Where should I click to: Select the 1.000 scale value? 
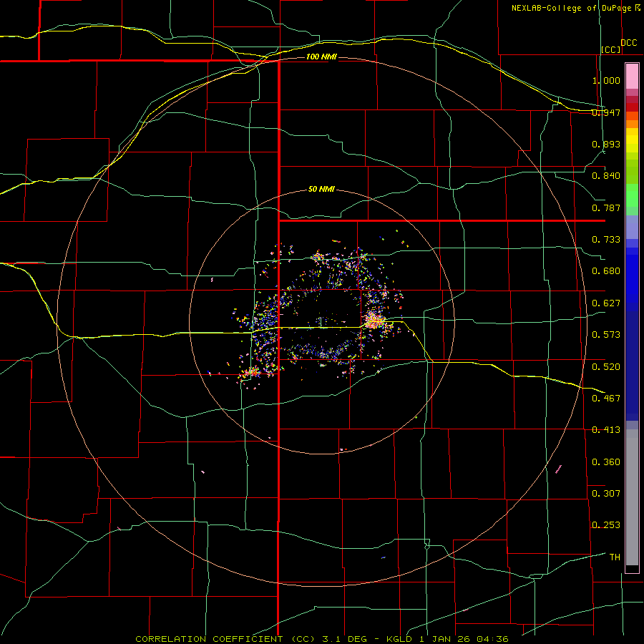606,80
